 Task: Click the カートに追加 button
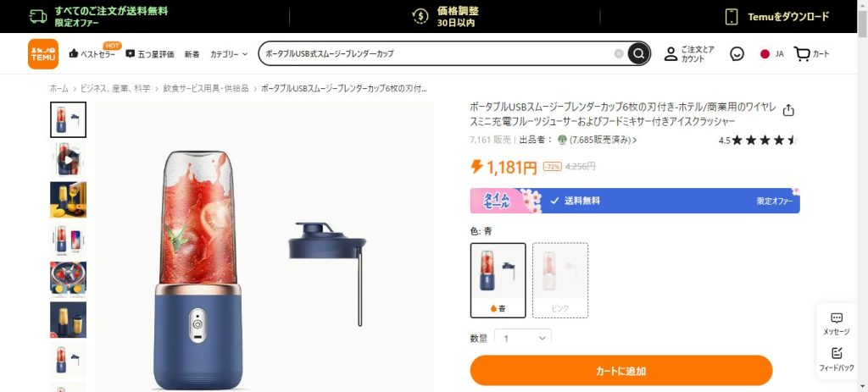pos(621,371)
